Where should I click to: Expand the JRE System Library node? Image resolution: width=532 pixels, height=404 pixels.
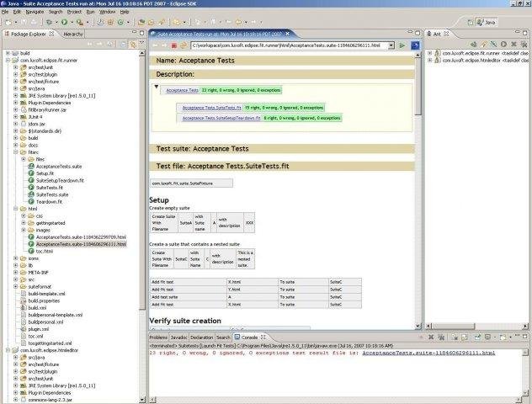click(15, 95)
